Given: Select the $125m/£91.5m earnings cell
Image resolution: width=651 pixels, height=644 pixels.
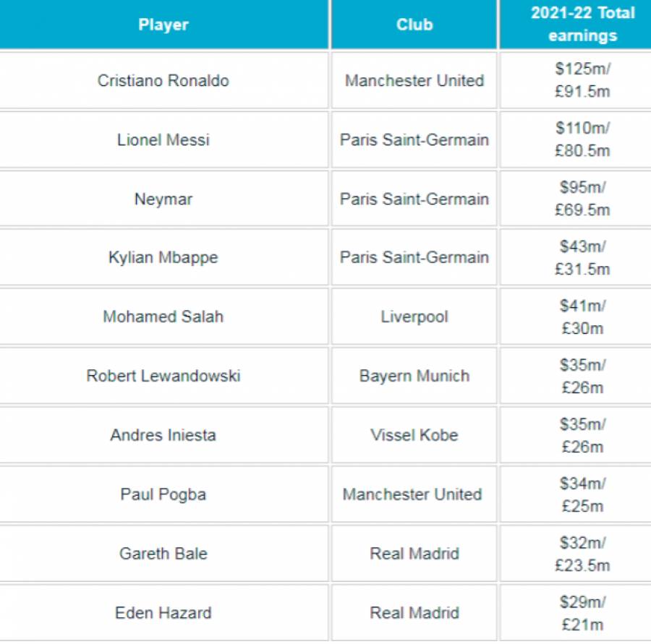Looking at the screenshot, I should coord(575,80).
